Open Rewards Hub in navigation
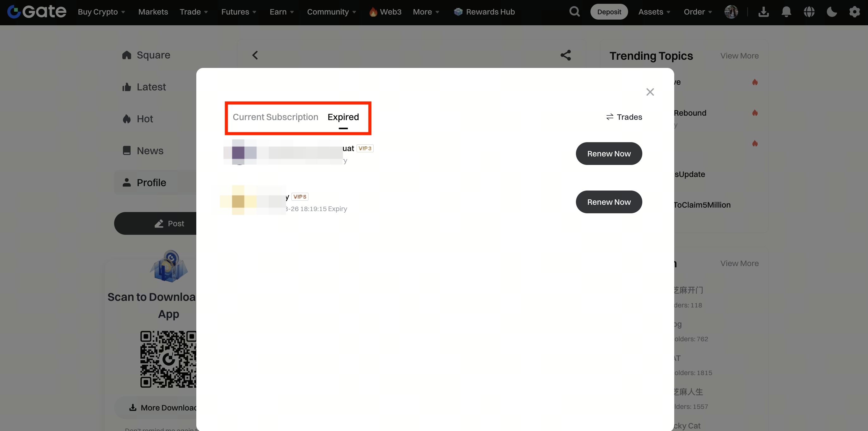This screenshot has height=431, width=868. (484, 12)
